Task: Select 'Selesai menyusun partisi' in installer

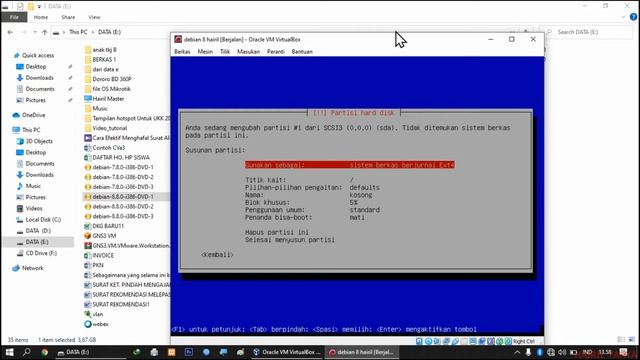Action: click(290, 240)
